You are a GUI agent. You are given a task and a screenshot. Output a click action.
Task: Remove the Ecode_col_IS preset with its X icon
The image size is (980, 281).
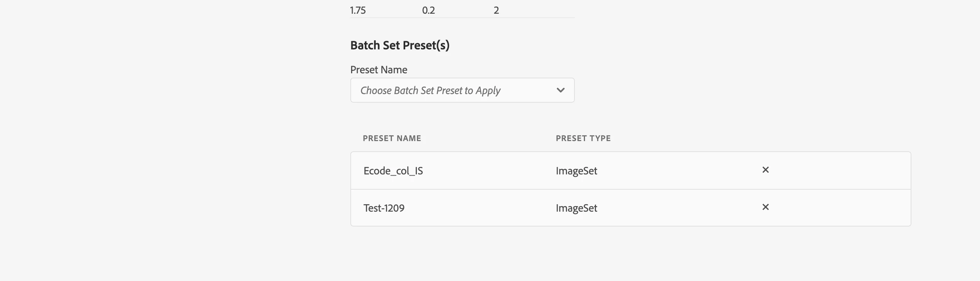pyautogui.click(x=765, y=170)
